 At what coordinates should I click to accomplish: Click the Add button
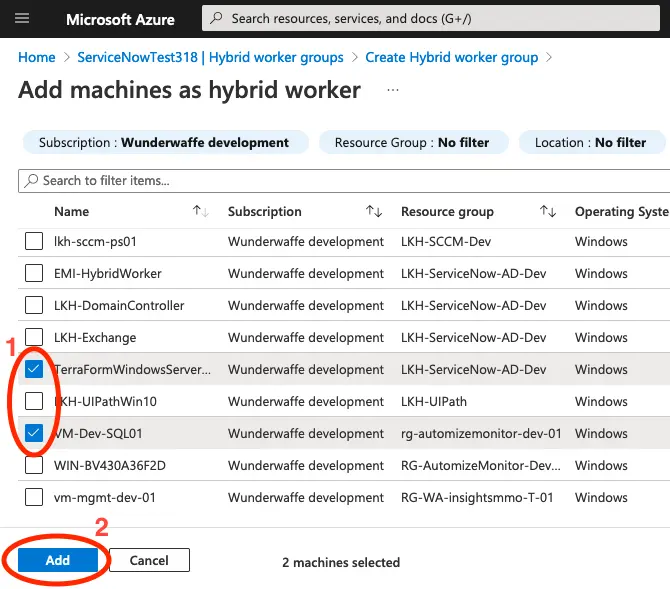point(58,560)
